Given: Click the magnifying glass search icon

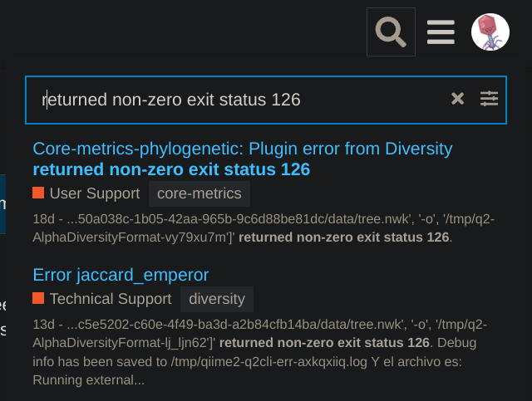Looking at the screenshot, I should tap(391, 32).
